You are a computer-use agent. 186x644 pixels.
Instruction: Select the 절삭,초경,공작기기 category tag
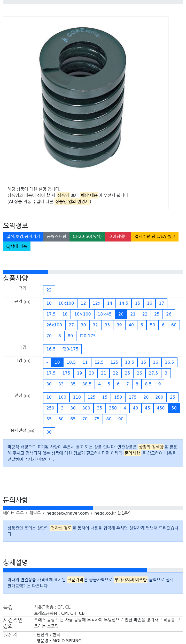23,237
